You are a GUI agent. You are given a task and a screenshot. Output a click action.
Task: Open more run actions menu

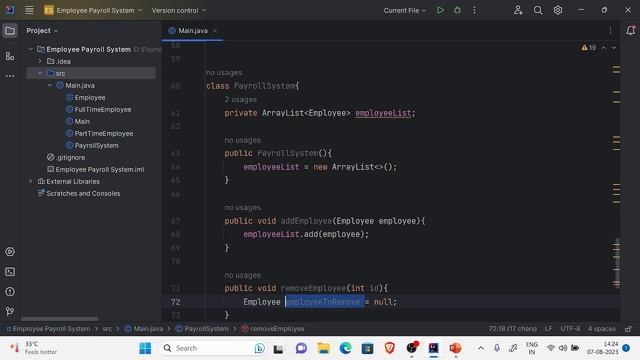click(474, 10)
